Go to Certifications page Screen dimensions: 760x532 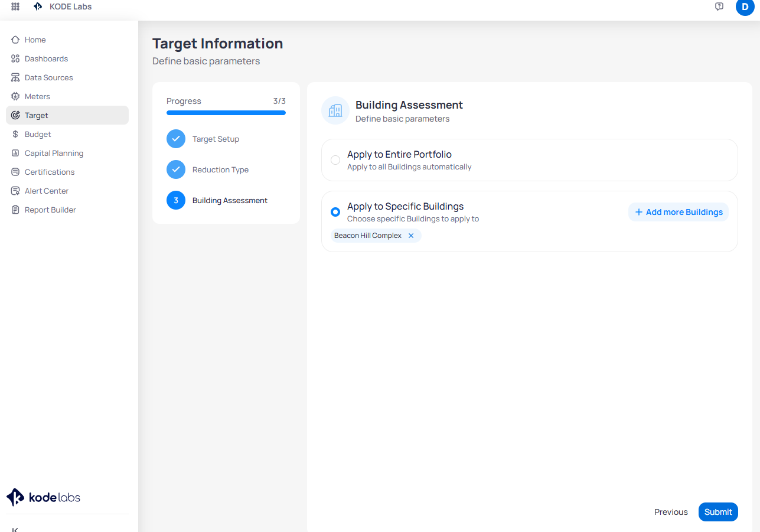pos(67,172)
